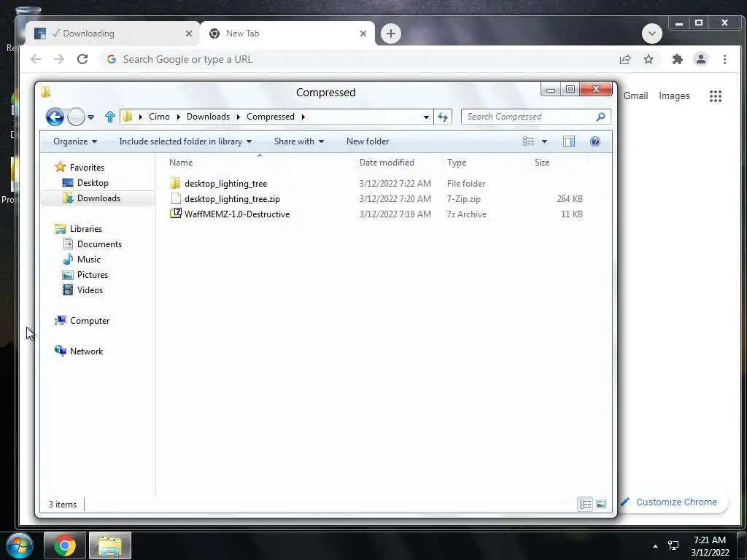Open Downloads in the navigation pane
Screen dimensions: 747x560
tap(98, 198)
